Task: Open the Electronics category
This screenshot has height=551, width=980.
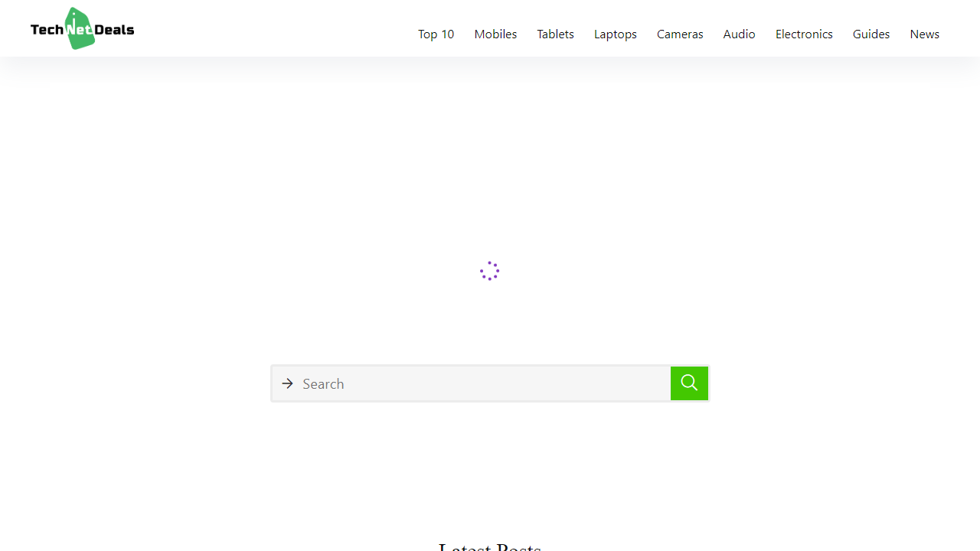Action: [804, 34]
